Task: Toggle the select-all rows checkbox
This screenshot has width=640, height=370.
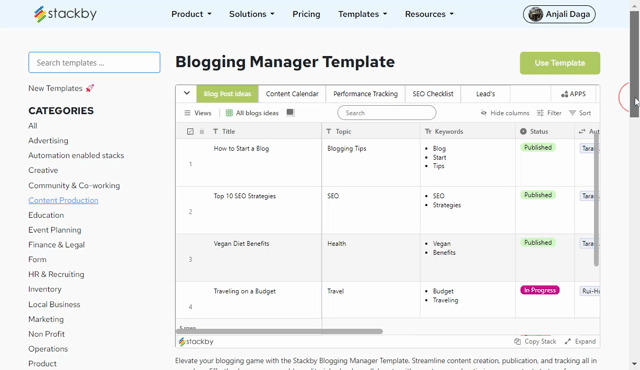Action: pyautogui.click(x=190, y=131)
